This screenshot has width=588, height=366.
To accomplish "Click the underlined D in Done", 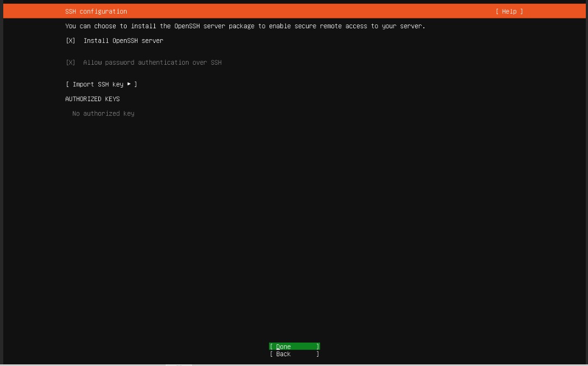I will [278, 346].
